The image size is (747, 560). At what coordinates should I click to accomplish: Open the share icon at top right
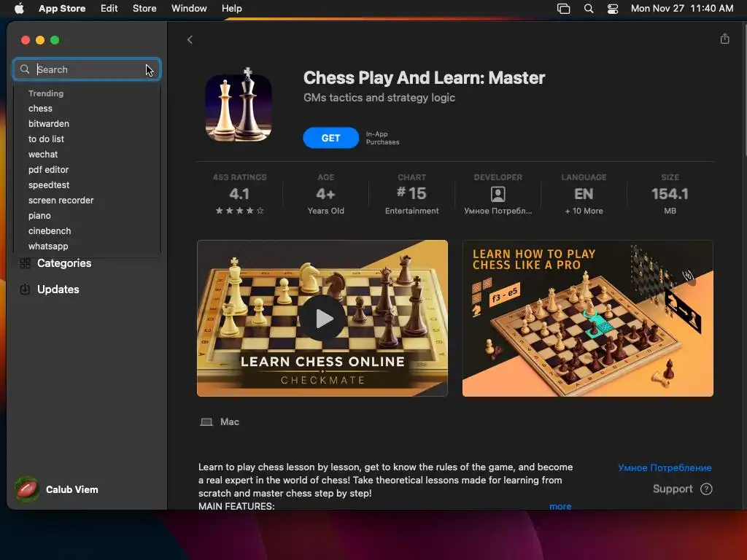pos(724,39)
